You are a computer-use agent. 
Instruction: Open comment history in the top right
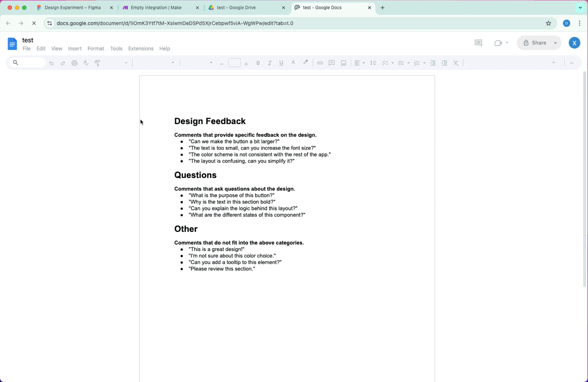point(478,43)
